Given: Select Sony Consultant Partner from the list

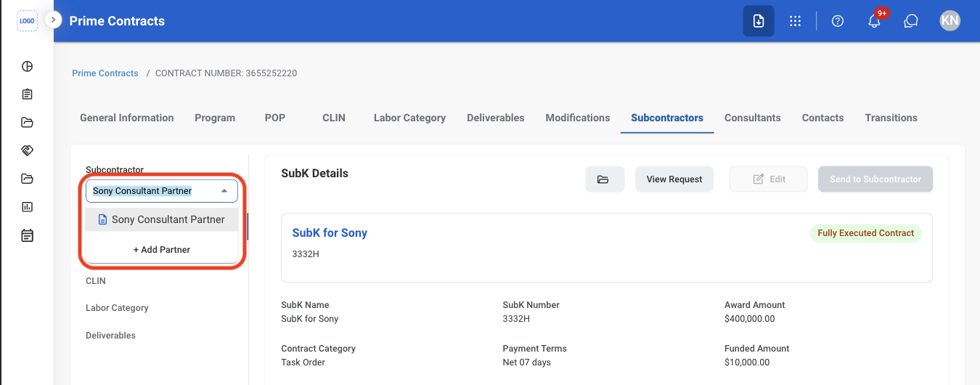Looking at the screenshot, I should [x=162, y=219].
